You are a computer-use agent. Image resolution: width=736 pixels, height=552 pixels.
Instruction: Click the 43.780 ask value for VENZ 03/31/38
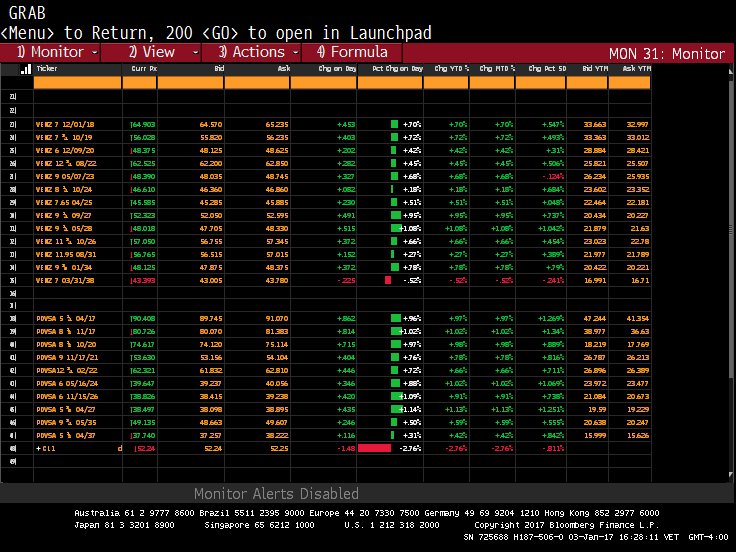tap(277, 280)
